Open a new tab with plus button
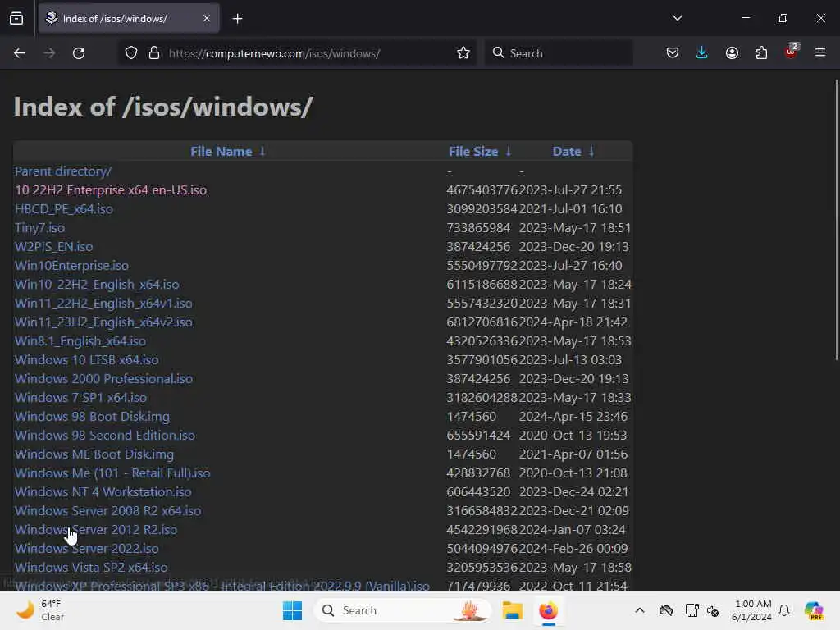 click(x=237, y=19)
